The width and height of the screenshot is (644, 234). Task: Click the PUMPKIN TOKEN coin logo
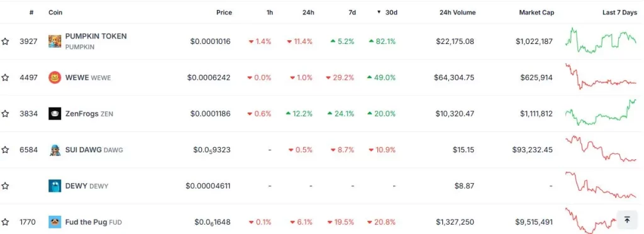(x=55, y=41)
